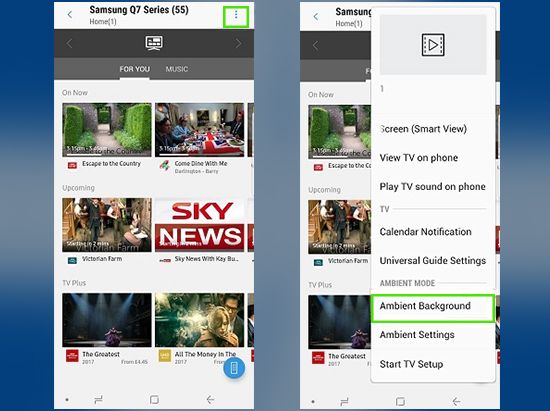
Task: Select Start TV Setup
Action: (x=411, y=364)
